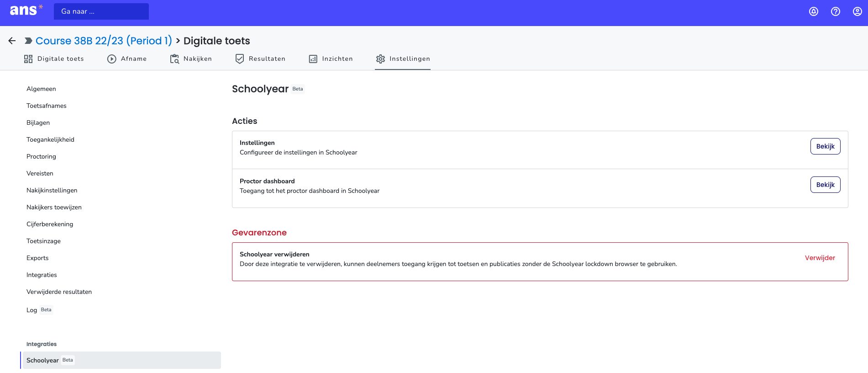The width and height of the screenshot is (868, 373).
Task: Open Integraties in the settings list
Action: [42, 275]
